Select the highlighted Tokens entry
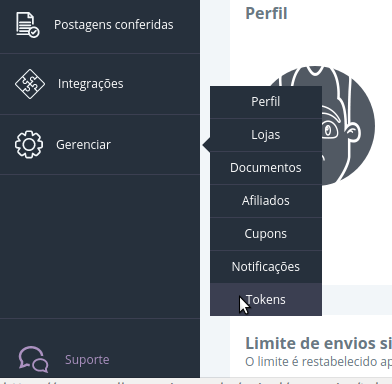The width and height of the screenshot is (392, 384). [266, 300]
